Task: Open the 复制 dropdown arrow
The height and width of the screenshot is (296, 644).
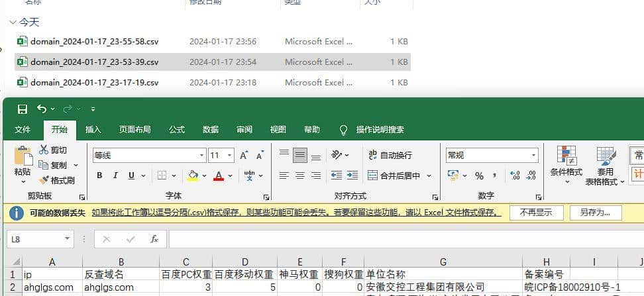Action: [x=76, y=165]
